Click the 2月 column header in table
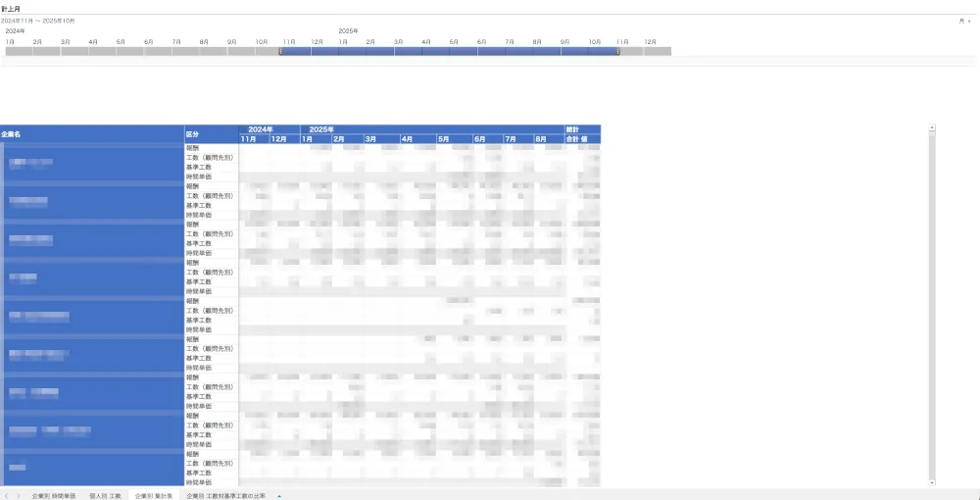The image size is (980, 500). (348, 139)
